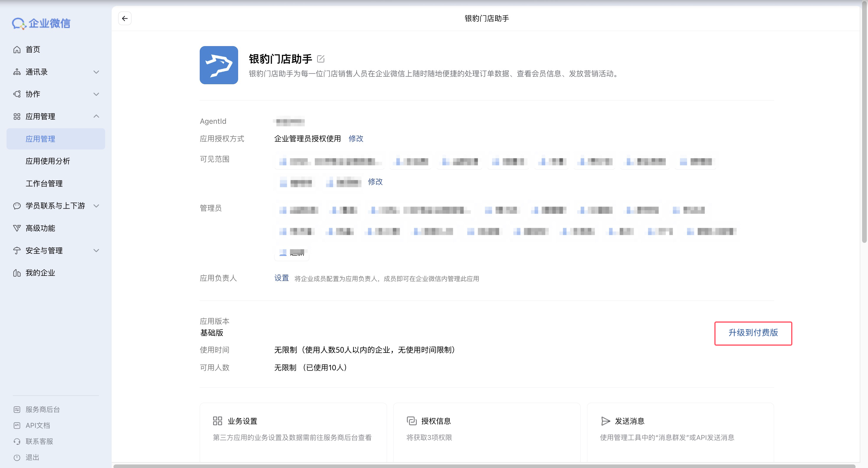
Task: Click the horizontal scrollbar at the bottom
Action: pyautogui.click(x=484, y=466)
